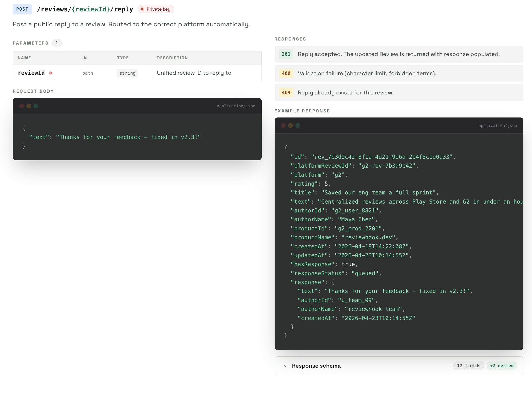Click the "text" line in the request body code
532x397 pixels.
coord(115,137)
